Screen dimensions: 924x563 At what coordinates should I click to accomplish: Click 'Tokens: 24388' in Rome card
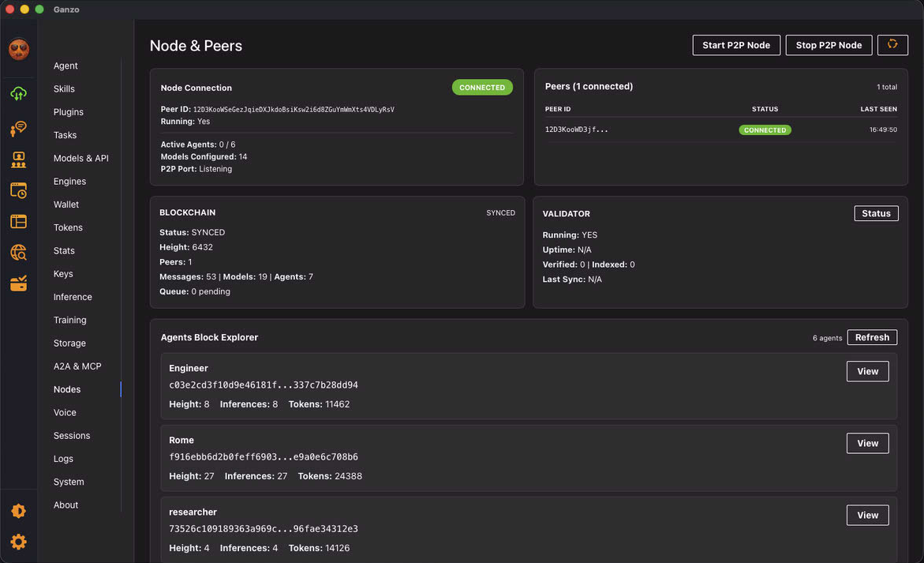[330, 476]
